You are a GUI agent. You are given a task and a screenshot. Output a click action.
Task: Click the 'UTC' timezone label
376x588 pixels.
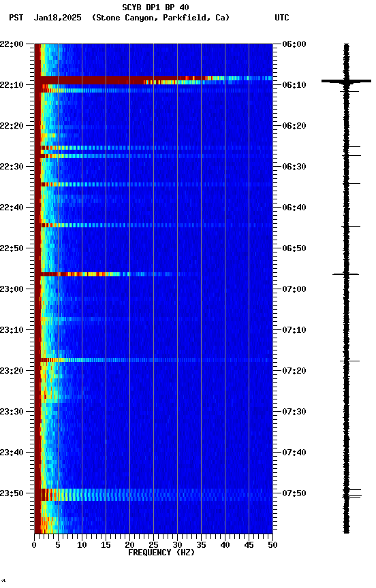point(282,18)
